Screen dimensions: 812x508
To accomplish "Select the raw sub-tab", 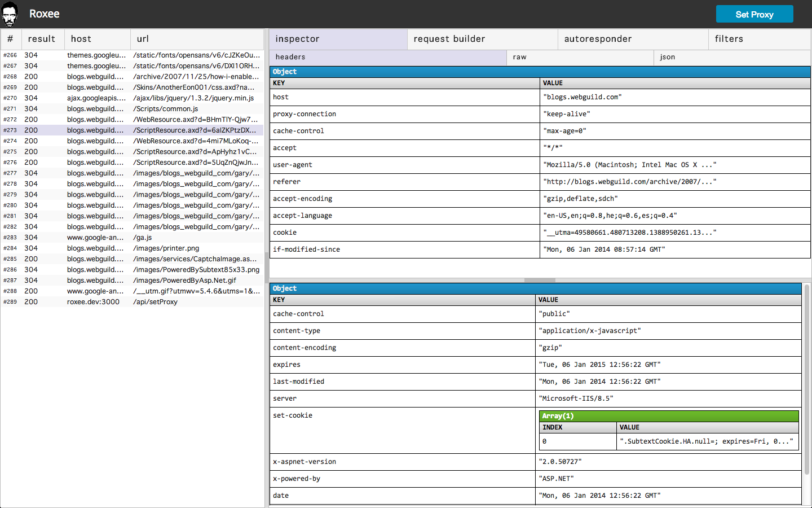I will coord(580,57).
